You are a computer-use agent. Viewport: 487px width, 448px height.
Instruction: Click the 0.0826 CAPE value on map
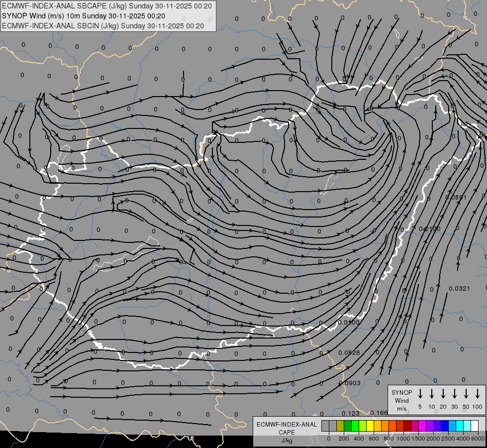tap(349, 352)
